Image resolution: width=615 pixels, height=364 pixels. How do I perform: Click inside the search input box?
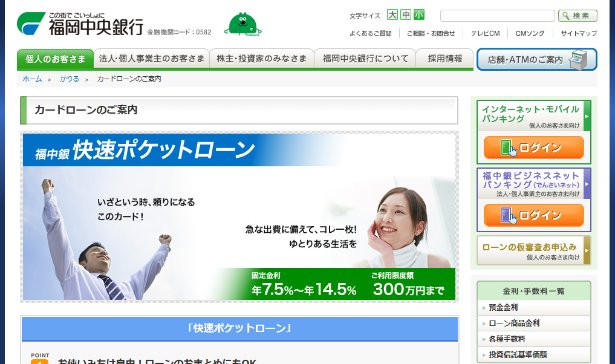[497, 15]
